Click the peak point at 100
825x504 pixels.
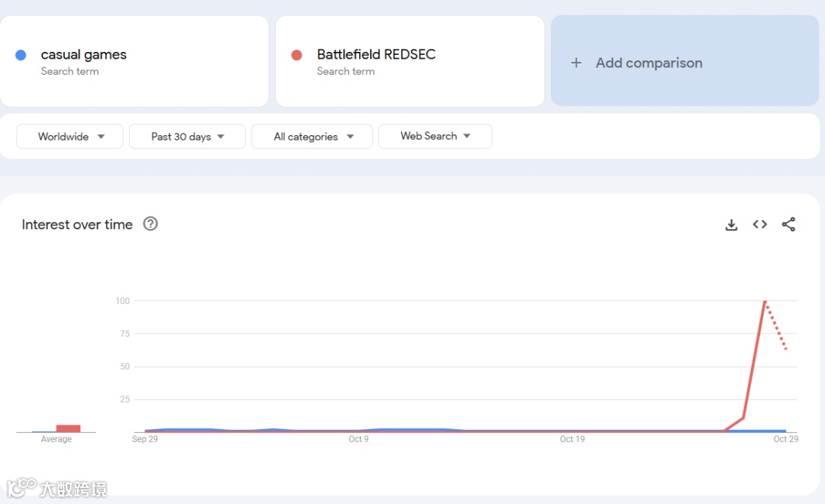[x=765, y=301]
